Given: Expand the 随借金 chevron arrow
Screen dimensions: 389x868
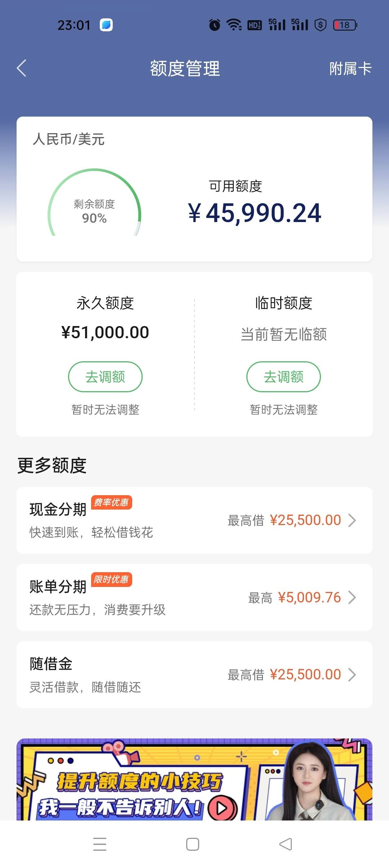Looking at the screenshot, I should pos(352,675).
